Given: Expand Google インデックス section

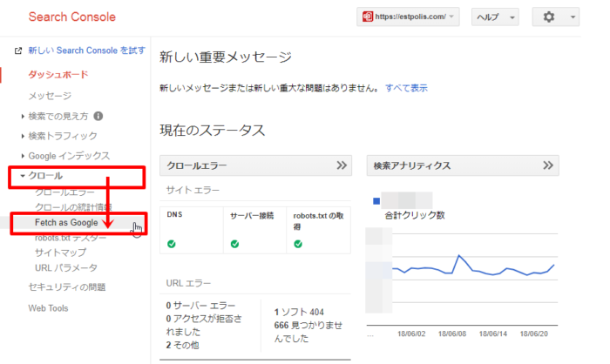Looking at the screenshot, I should point(23,156).
